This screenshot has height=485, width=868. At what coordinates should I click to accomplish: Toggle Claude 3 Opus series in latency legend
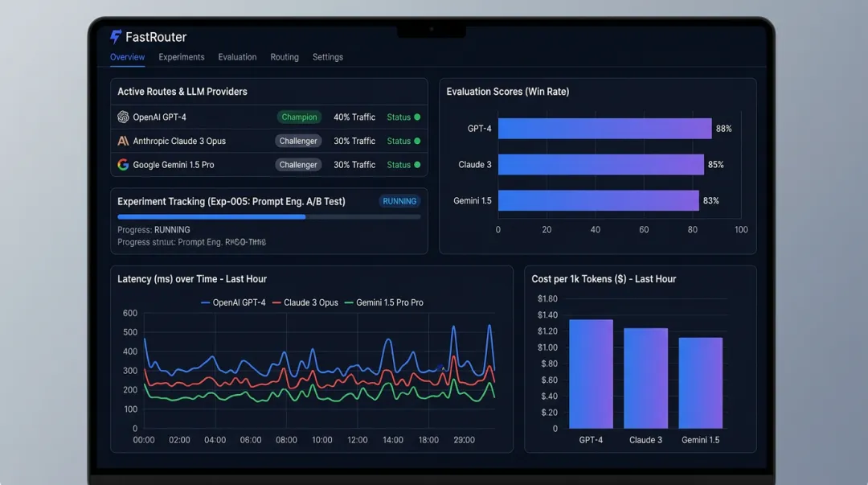305,302
